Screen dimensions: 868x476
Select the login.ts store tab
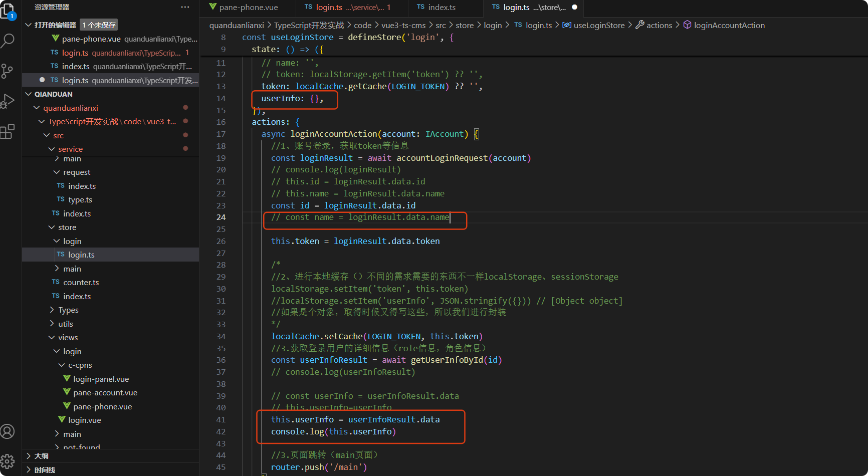click(534, 7)
